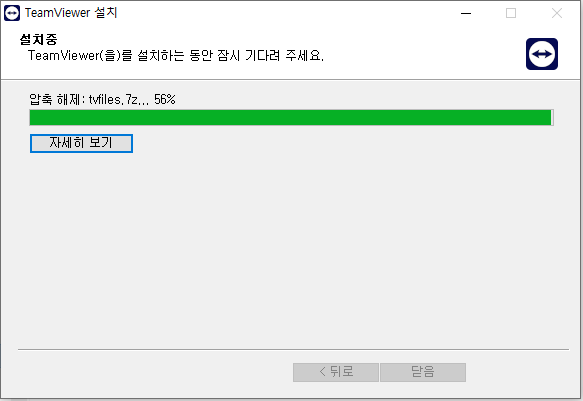This screenshot has height=401, width=583.
Task: Click the large TeamViewer logo in the header
Action: click(542, 54)
